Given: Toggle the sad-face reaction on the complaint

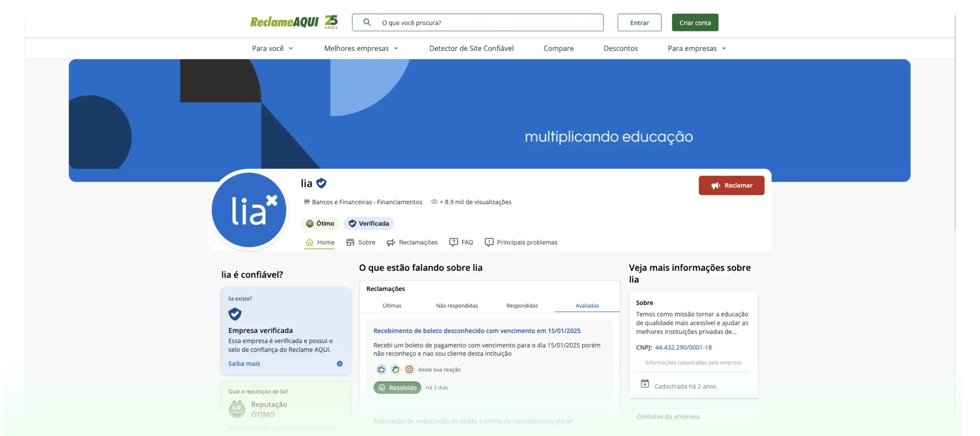Looking at the screenshot, I should 410,369.
